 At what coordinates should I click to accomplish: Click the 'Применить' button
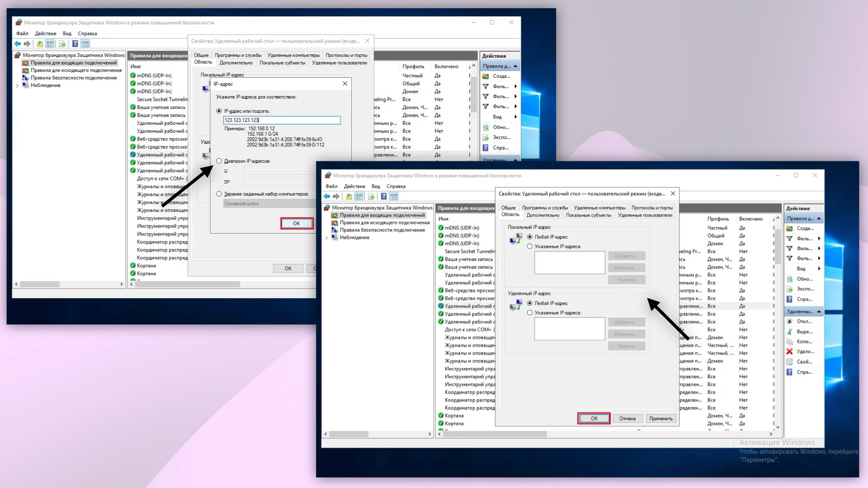click(660, 419)
